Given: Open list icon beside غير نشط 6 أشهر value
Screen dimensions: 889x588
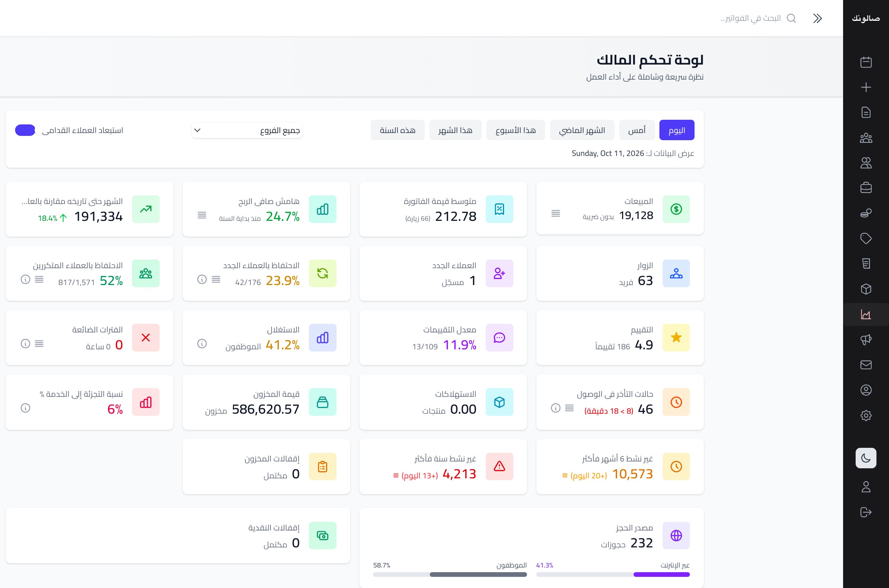Looking at the screenshot, I should (x=565, y=475).
